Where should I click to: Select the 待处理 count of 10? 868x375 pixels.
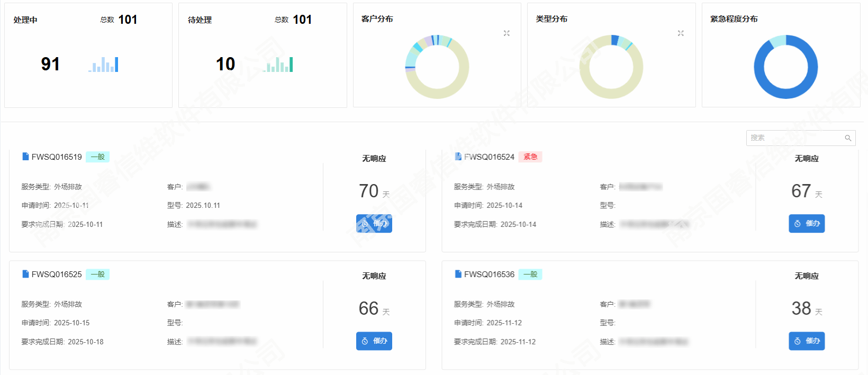[x=225, y=65]
